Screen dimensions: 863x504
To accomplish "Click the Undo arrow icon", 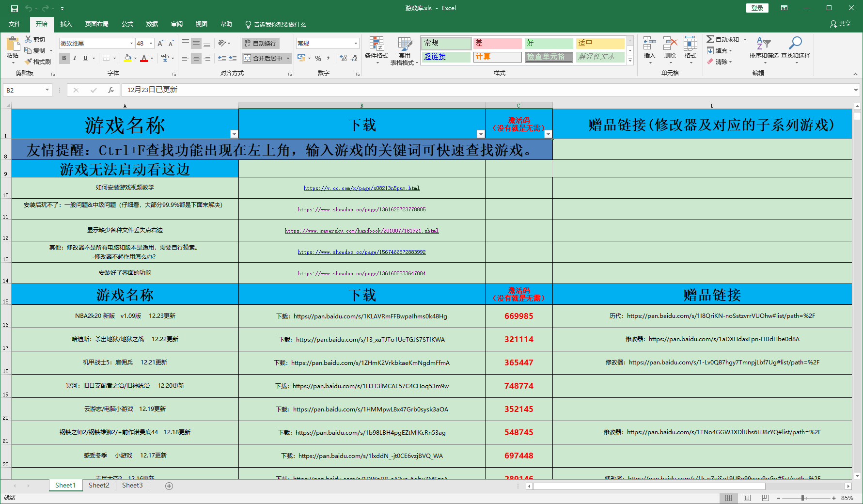I will tap(29, 8).
